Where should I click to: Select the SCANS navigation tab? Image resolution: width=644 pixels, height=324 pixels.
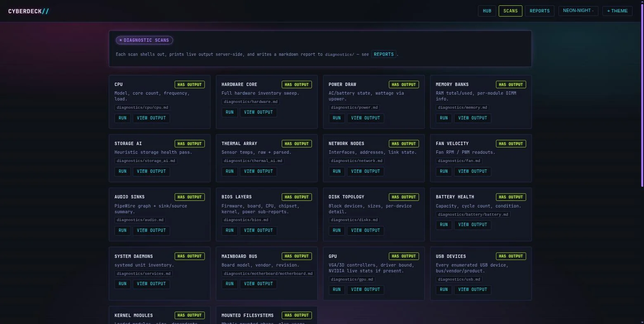click(511, 11)
